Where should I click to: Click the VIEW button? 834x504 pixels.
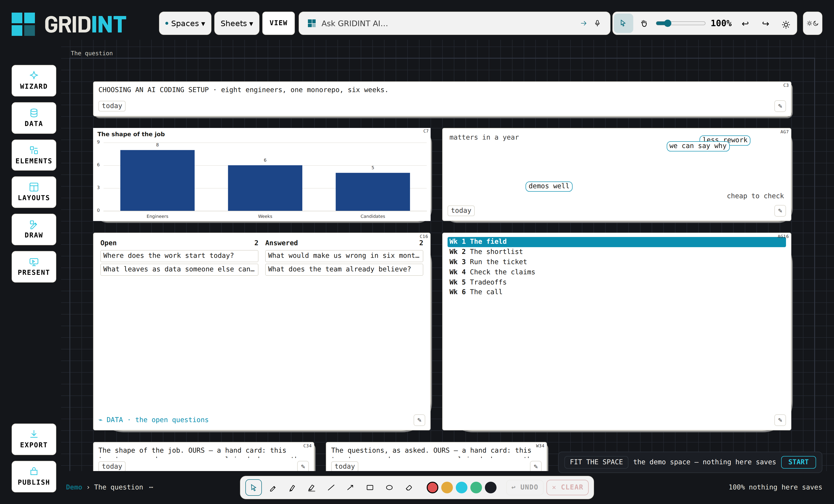click(278, 23)
